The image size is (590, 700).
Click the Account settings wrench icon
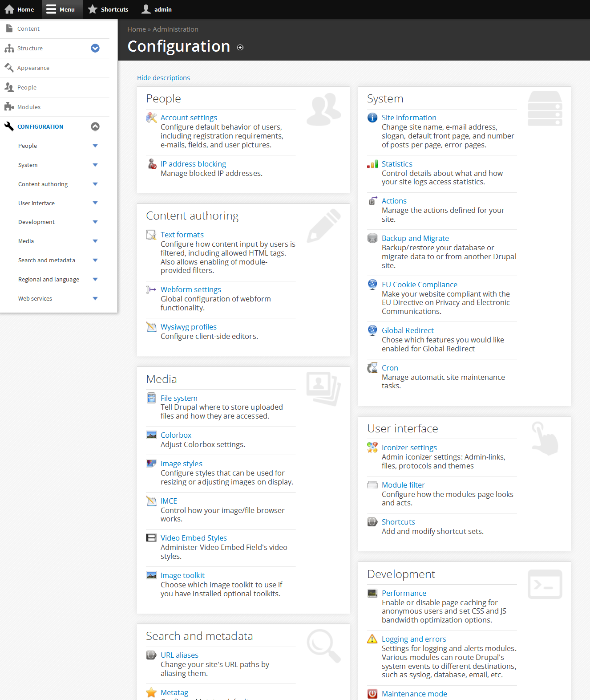tap(151, 118)
